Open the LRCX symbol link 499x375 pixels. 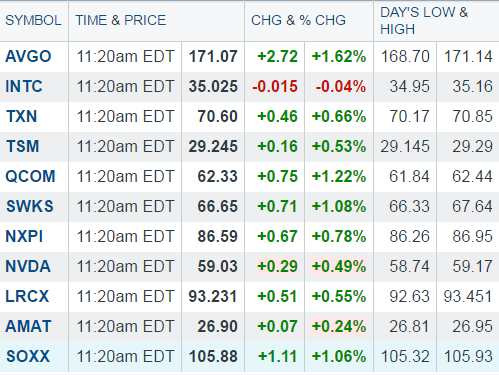(27, 296)
